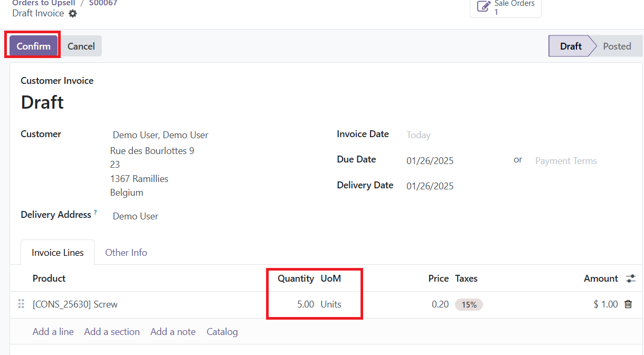Open the Draft Invoice gear actions menu
Viewport: 644px width, 355px height.
[73, 14]
